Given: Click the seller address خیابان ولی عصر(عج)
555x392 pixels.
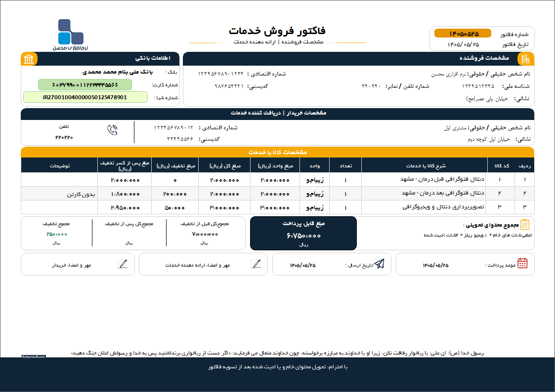Looking at the screenshot, I should click(x=487, y=99).
